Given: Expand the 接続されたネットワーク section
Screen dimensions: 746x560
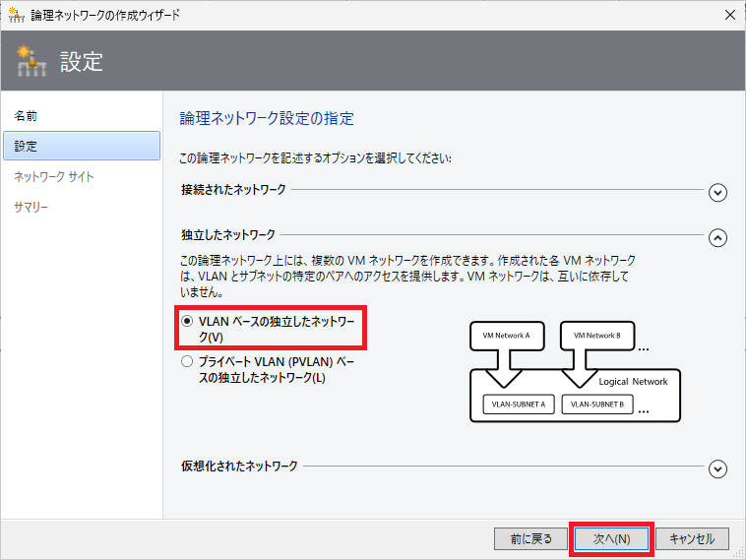Looking at the screenshot, I should coord(717,193).
